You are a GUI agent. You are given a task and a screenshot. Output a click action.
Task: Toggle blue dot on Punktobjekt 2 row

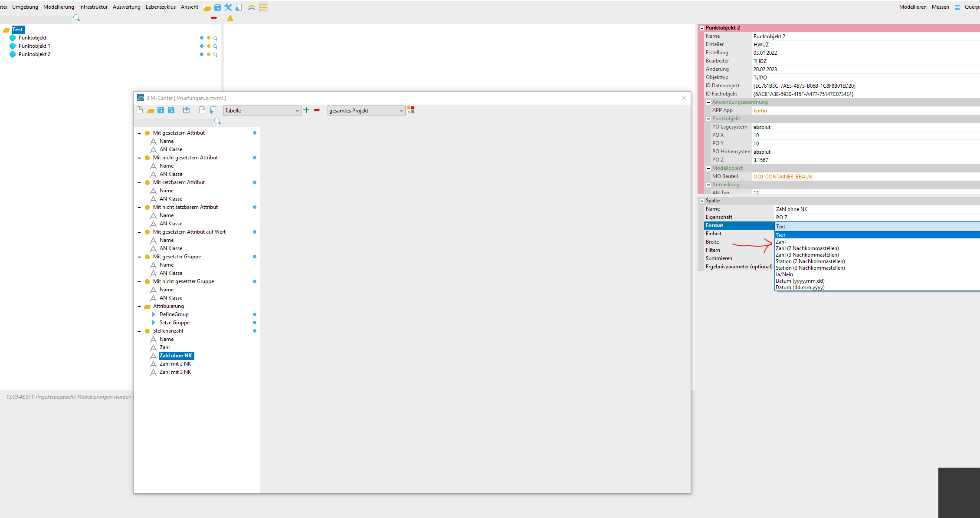pos(202,54)
